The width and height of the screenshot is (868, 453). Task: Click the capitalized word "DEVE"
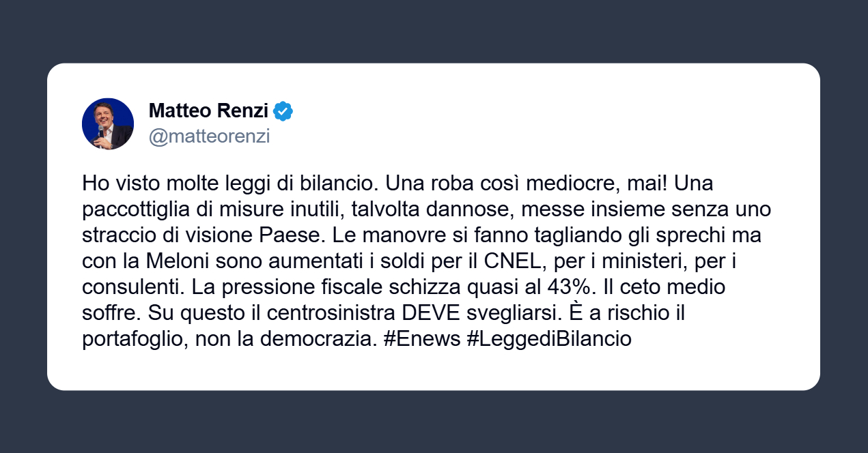tap(427, 313)
